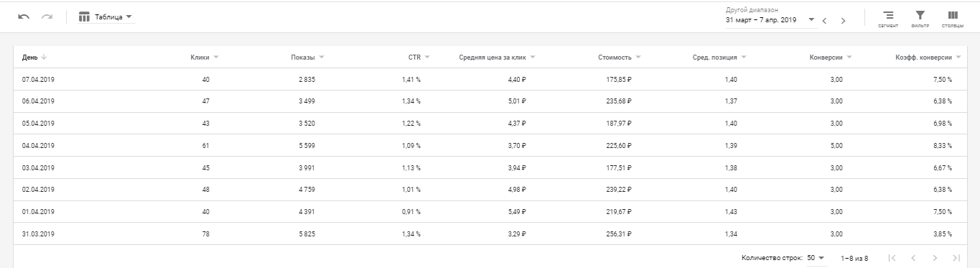Click the undo arrow icon
The width and height of the screenshot is (980, 268).
tap(24, 17)
